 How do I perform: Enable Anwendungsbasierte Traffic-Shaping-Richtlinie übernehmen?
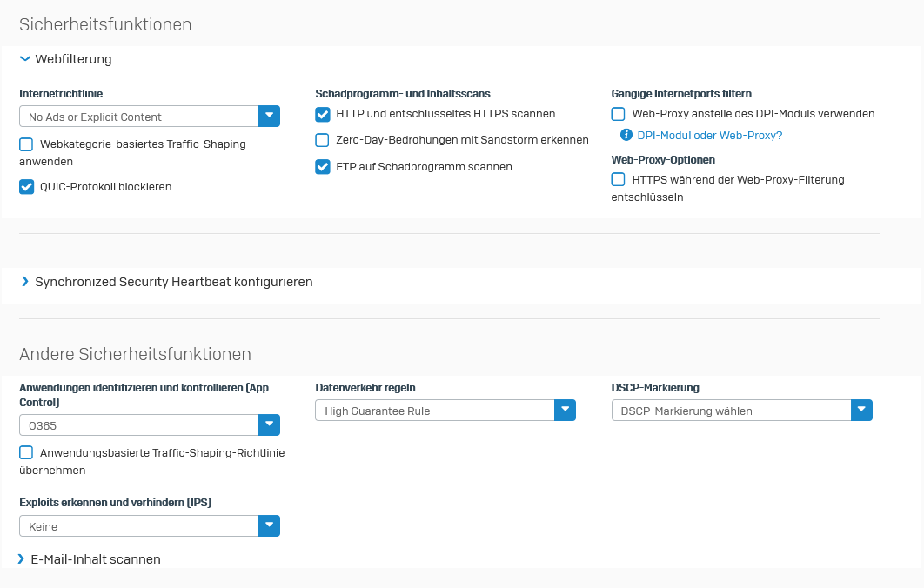(x=26, y=452)
